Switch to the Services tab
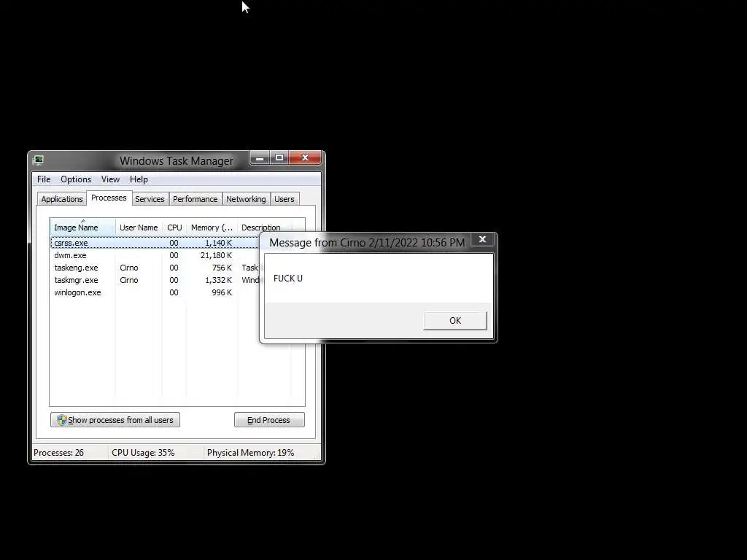 pos(150,199)
